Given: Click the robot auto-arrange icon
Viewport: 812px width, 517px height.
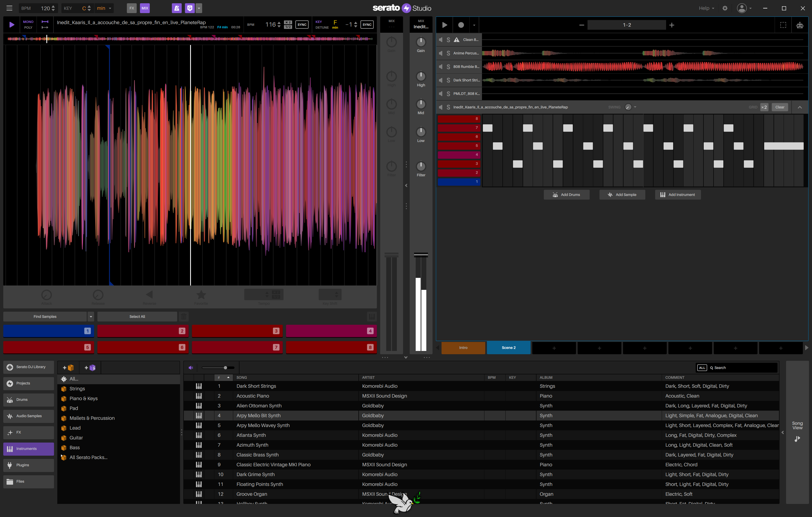Looking at the screenshot, I should pyautogui.click(x=799, y=25).
